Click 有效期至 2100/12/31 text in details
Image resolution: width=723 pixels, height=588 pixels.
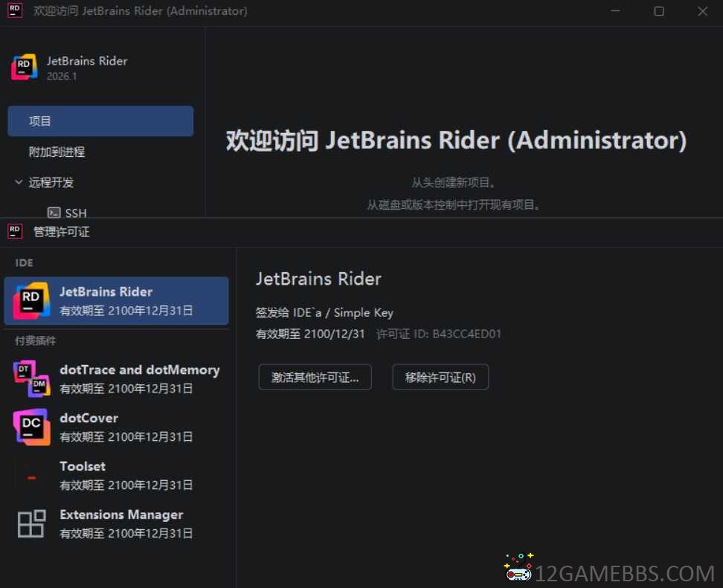(x=310, y=334)
